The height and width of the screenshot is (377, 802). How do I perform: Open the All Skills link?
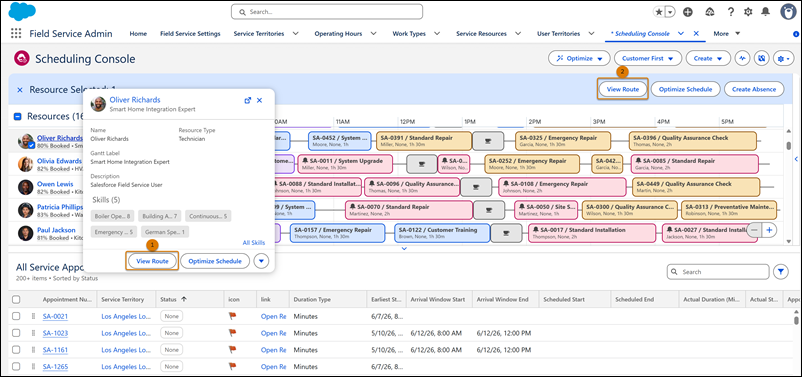(254, 242)
